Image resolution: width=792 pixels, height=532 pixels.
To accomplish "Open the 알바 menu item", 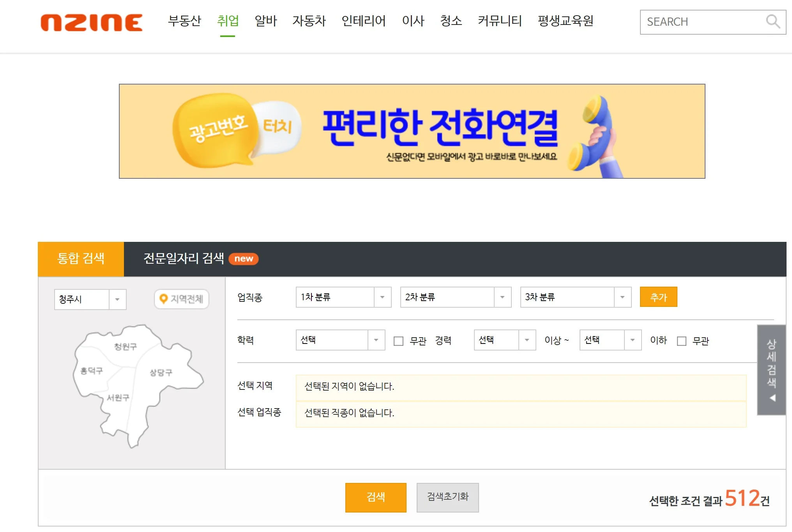I will 265,21.
